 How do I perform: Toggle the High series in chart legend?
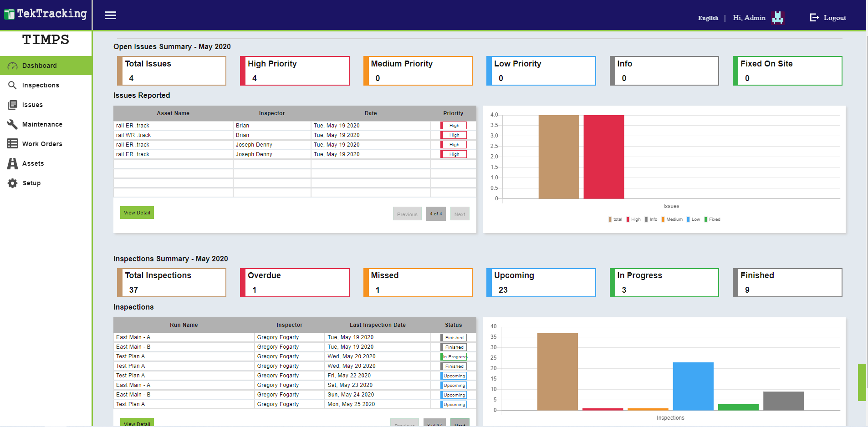click(x=633, y=219)
